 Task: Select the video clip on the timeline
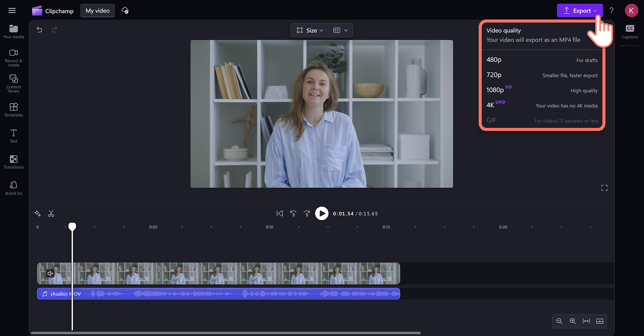click(218, 273)
